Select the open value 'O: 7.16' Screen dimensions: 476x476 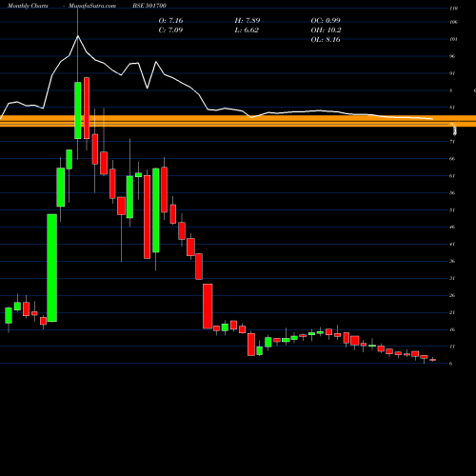pos(170,21)
